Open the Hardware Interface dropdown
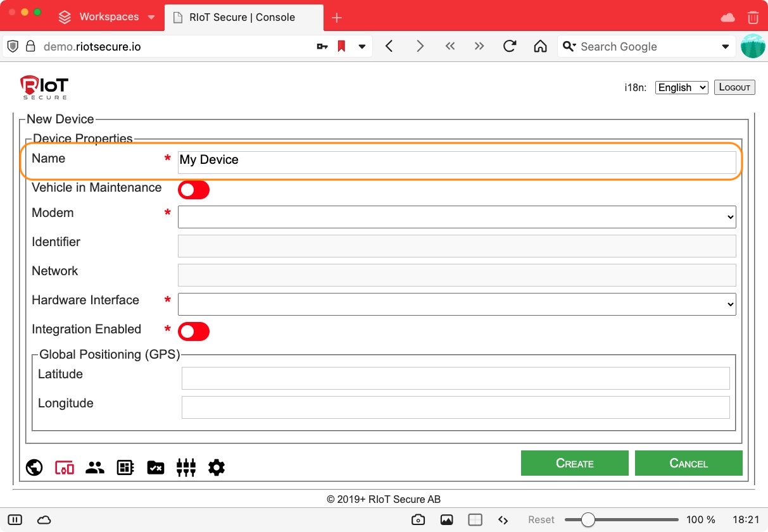This screenshot has height=532, width=768. [x=456, y=304]
